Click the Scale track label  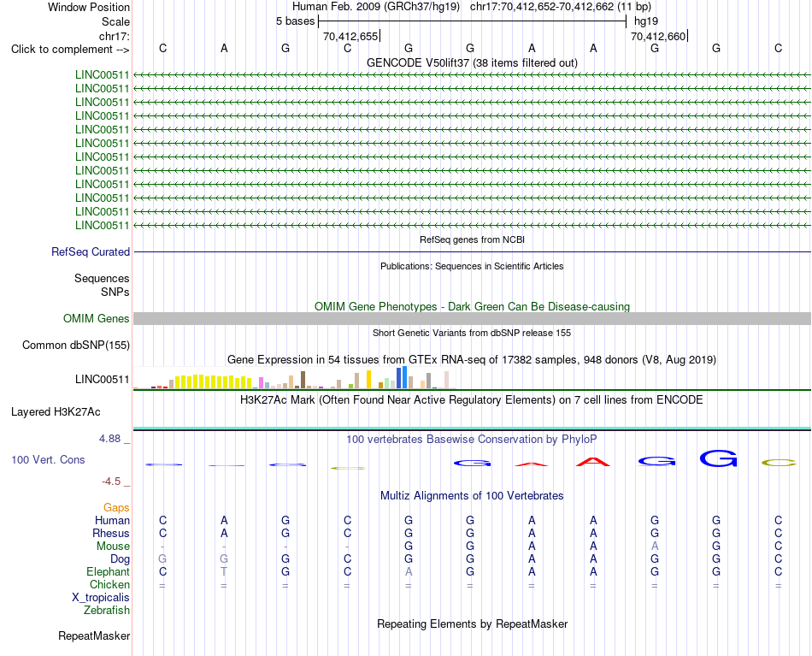[x=115, y=21]
